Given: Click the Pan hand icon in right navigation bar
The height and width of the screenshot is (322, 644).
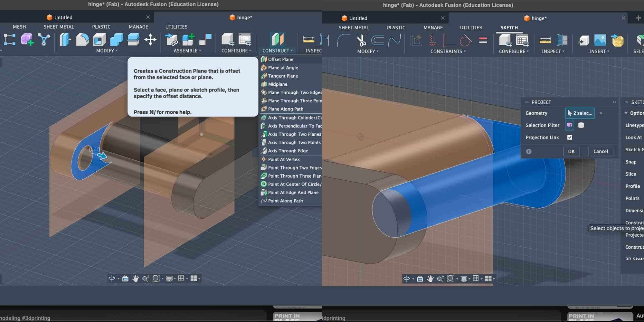Looking at the screenshot, I should (430, 279).
